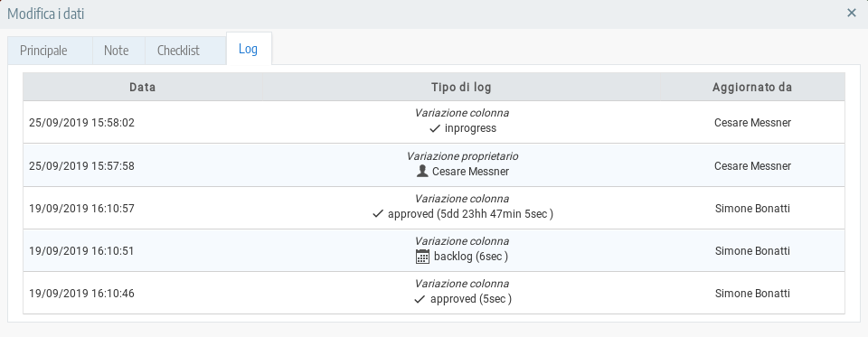Click checkmark icon beside approved (5sec) entry

coord(420,299)
